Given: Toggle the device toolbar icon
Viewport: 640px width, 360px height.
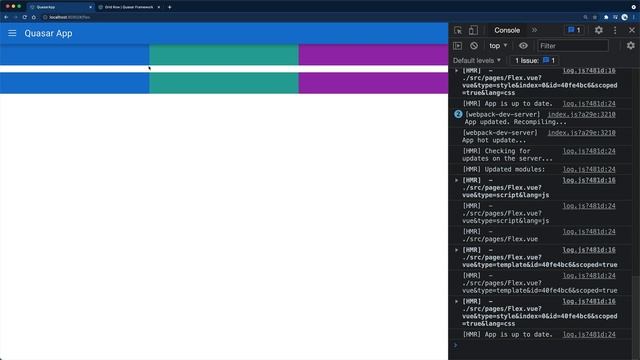Looking at the screenshot, I should [x=473, y=30].
